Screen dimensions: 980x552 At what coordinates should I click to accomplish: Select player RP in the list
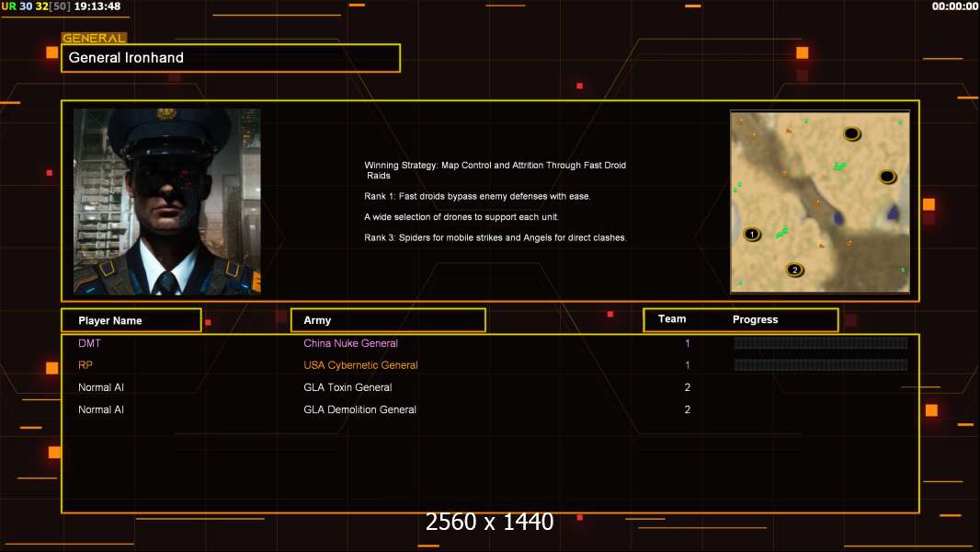pos(85,365)
